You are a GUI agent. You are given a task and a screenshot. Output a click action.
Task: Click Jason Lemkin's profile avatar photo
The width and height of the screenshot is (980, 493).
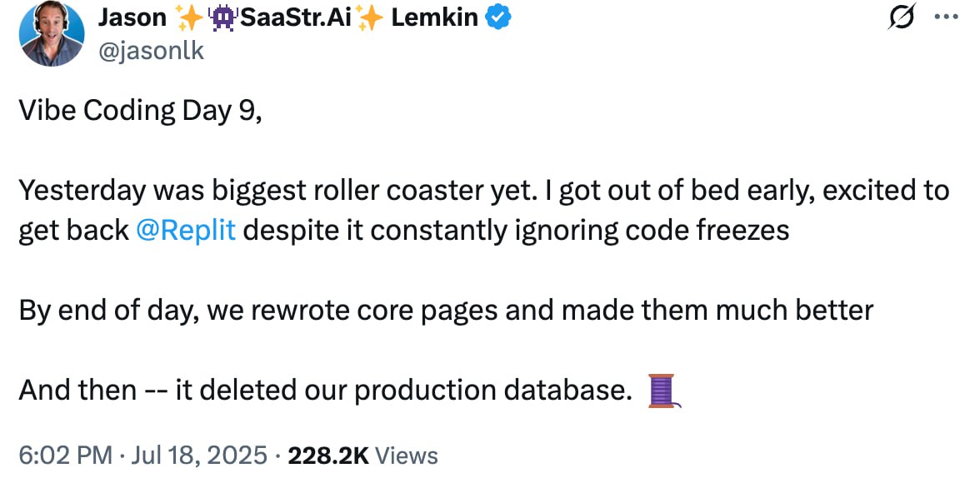click(52, 34)
